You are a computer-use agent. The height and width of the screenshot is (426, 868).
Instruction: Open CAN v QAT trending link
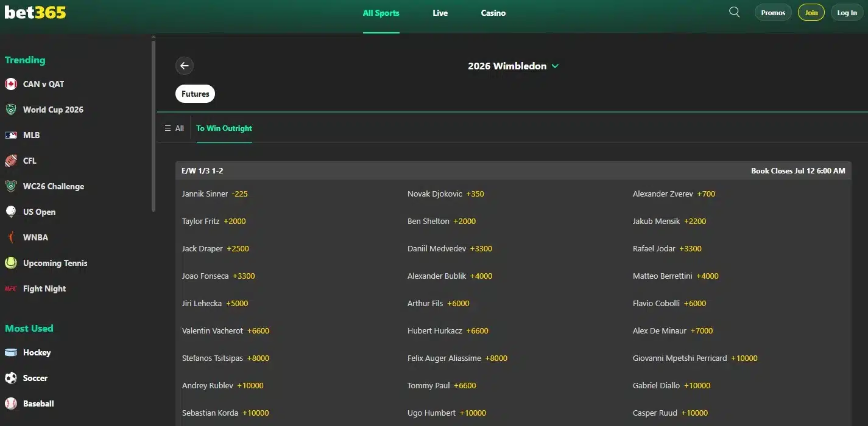point(43,84)
